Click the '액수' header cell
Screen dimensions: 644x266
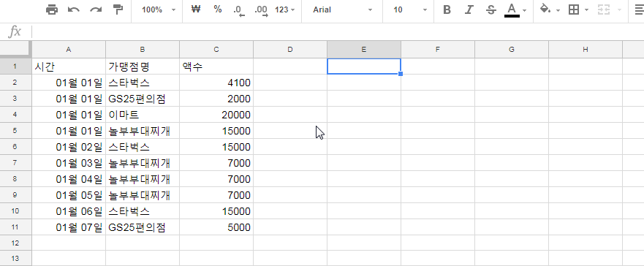point(216,66)
